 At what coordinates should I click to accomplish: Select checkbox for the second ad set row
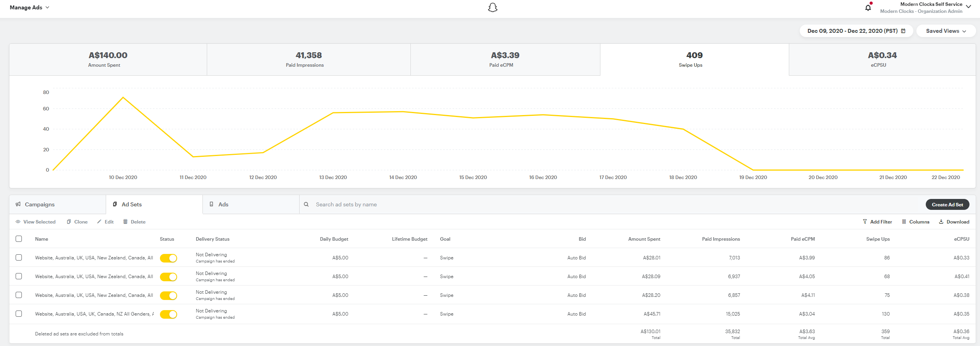(19, 276)
